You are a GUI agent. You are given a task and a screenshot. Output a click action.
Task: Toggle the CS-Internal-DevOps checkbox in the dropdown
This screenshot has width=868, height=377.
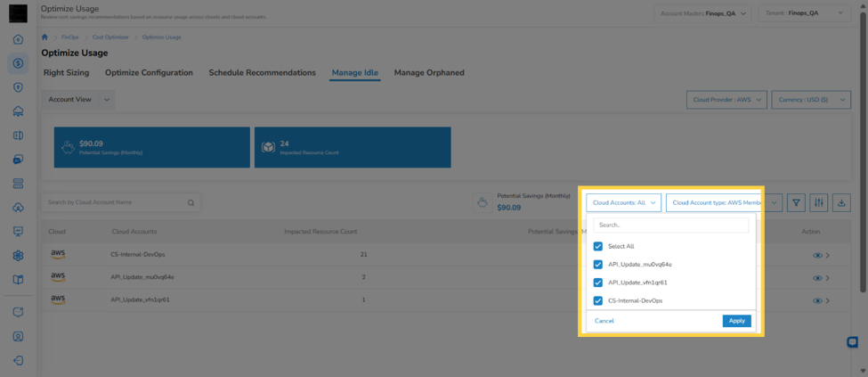click(598, 300)
